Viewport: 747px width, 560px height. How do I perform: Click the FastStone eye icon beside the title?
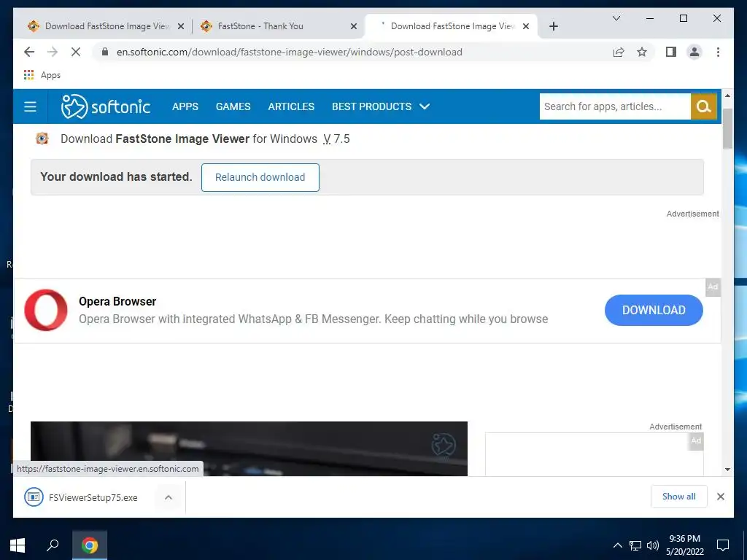pyautogui.click(x=42, y=139)
